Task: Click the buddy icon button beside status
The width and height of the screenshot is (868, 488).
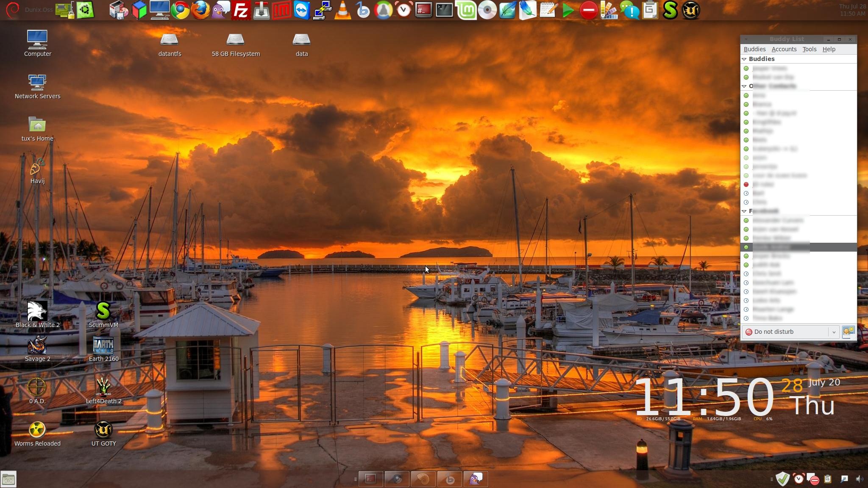Action: (x=848, y=332)
